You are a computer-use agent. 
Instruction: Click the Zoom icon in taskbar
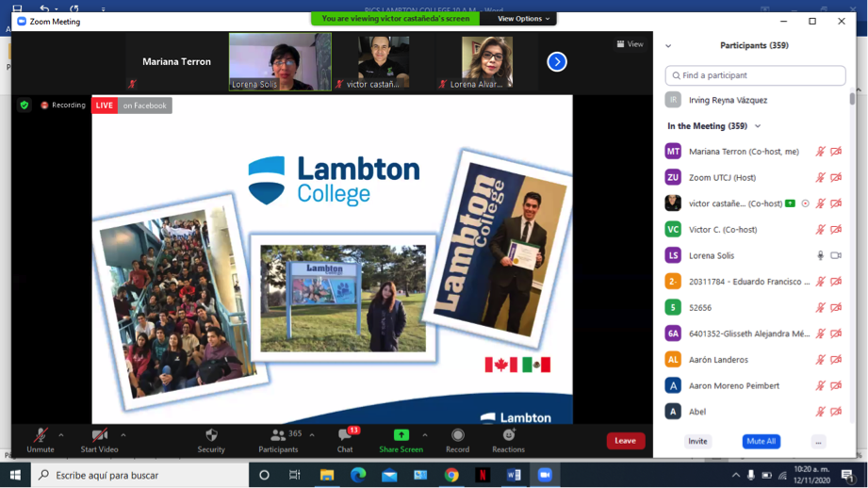[545, 475]
